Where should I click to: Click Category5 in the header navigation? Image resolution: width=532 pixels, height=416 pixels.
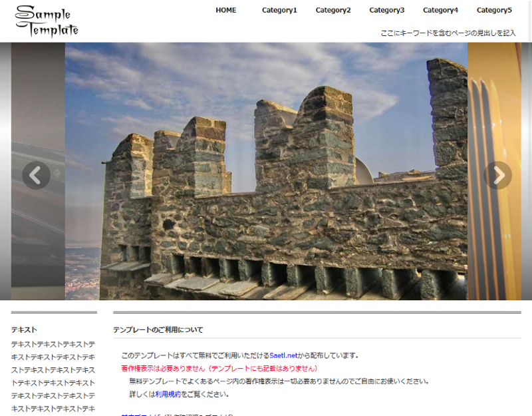click(494, 10)
